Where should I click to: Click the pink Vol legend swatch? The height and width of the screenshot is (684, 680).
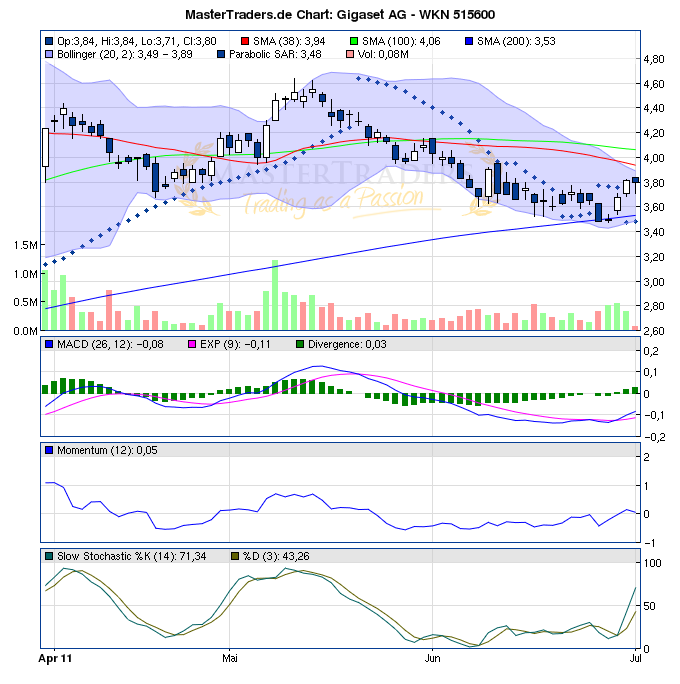(349, 54)
